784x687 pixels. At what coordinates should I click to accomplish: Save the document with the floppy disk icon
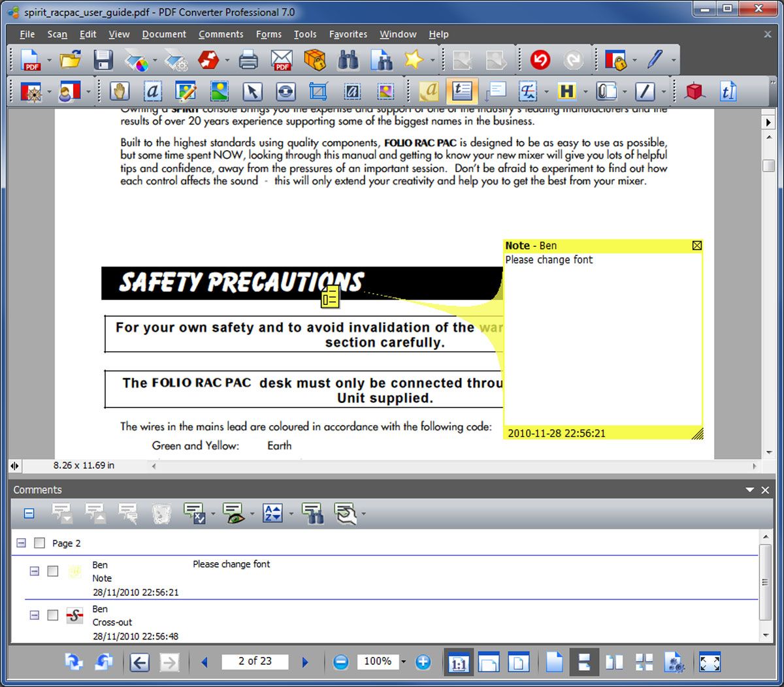pyautogui.click(x=103, y=60)
